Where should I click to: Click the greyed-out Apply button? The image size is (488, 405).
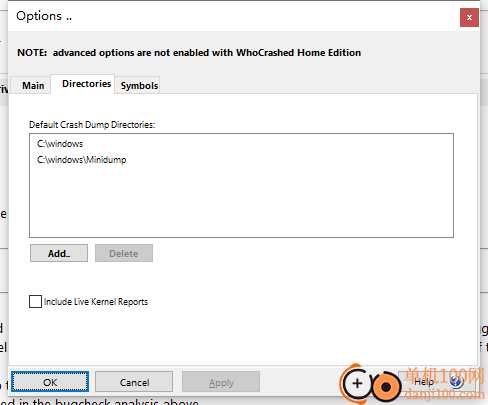pyautogui.click(x=221, y=382)
